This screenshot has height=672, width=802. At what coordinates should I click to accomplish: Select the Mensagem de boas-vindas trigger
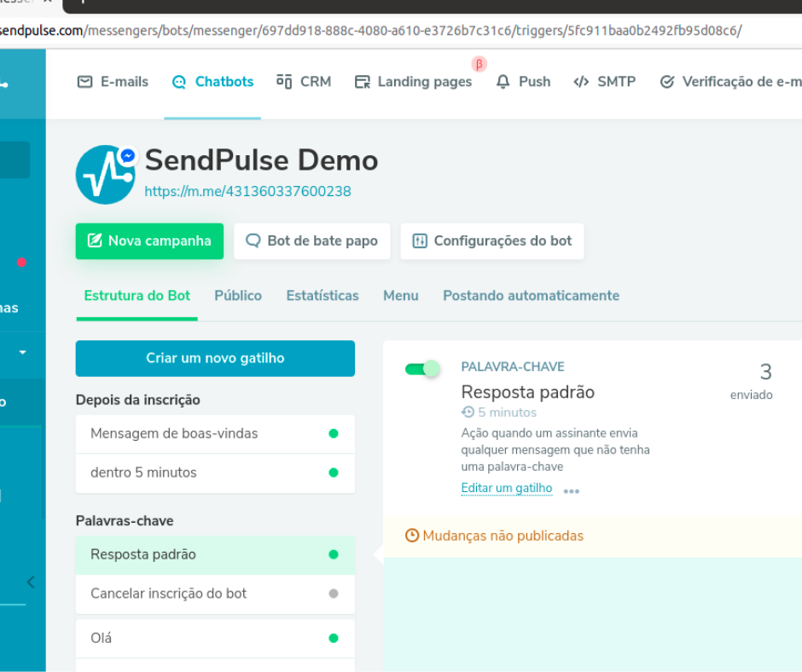point(215,434)
